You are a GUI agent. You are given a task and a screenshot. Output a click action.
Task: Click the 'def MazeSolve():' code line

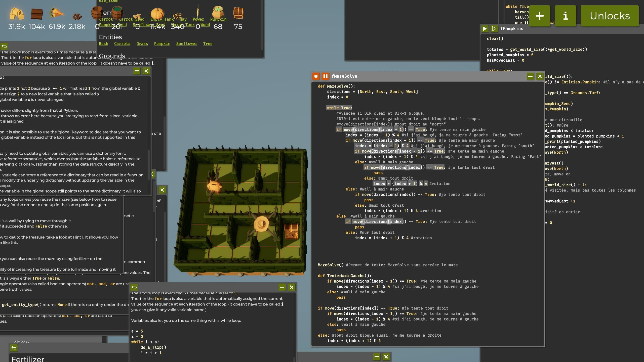(336, 86)
